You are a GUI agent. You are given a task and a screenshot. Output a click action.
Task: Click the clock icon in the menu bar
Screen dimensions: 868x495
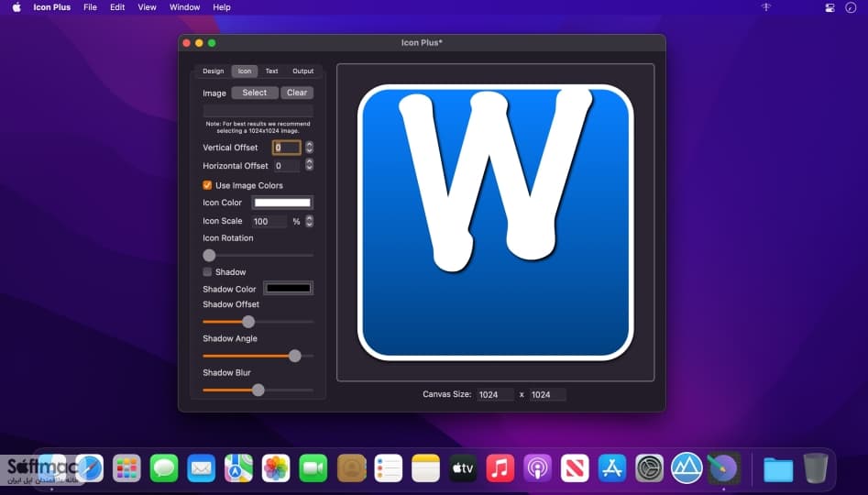[851, 7]
